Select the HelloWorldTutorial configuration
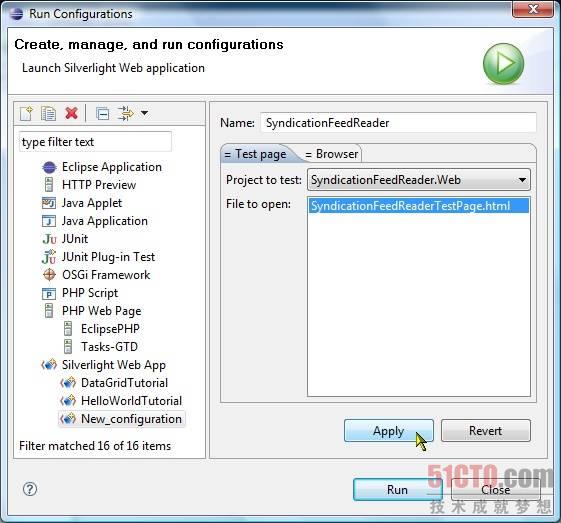561x523 pixels. pyautogui.click(x=131, y=401)
